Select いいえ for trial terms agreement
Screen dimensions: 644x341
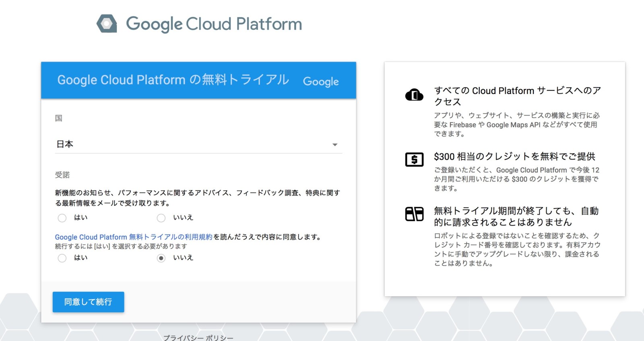click(161, 258)
